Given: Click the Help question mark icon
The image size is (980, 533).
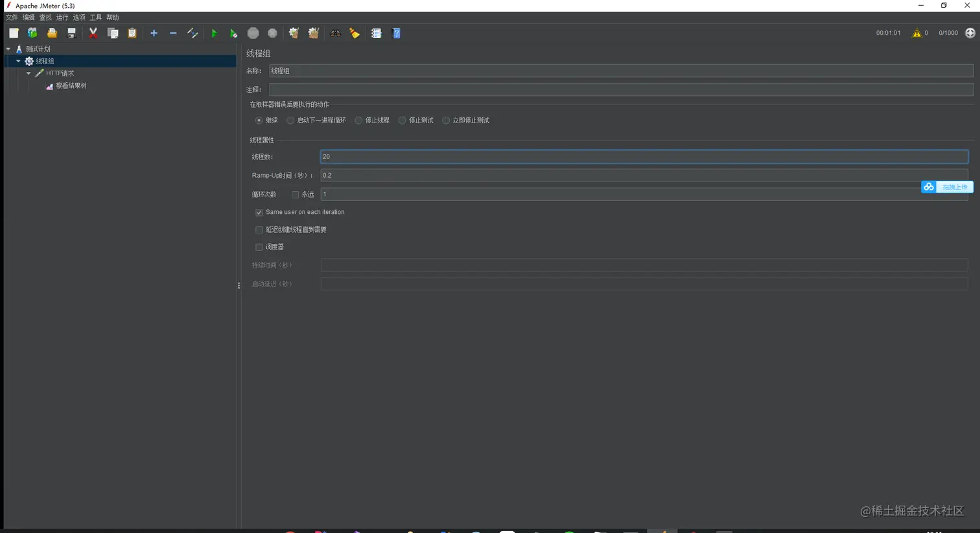Looking at the screenshot, I should click(396, 33).
